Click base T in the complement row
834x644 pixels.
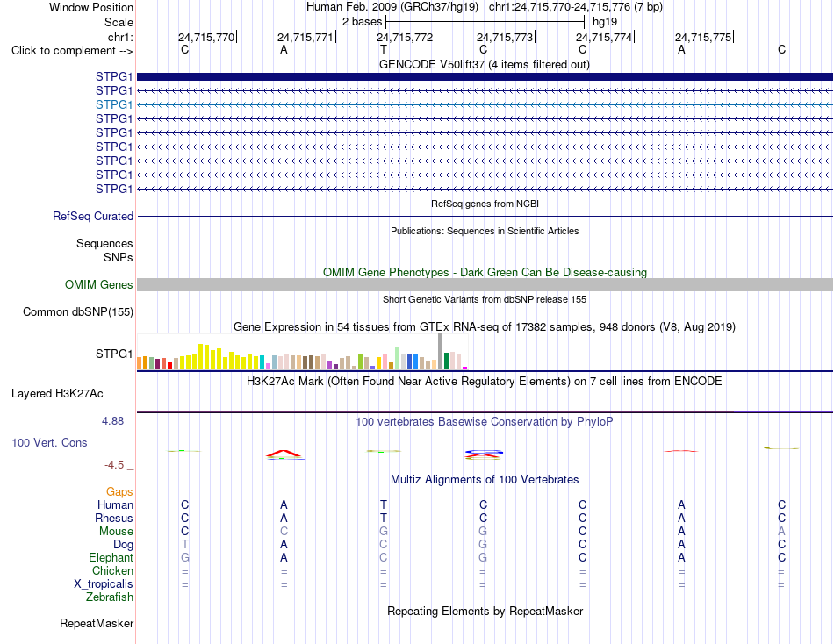384,50
